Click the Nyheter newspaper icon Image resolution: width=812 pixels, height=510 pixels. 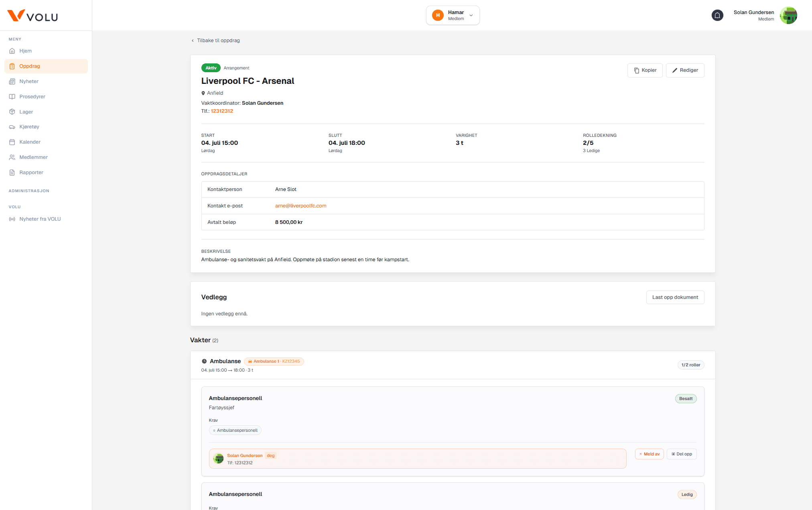click(12, 81)
